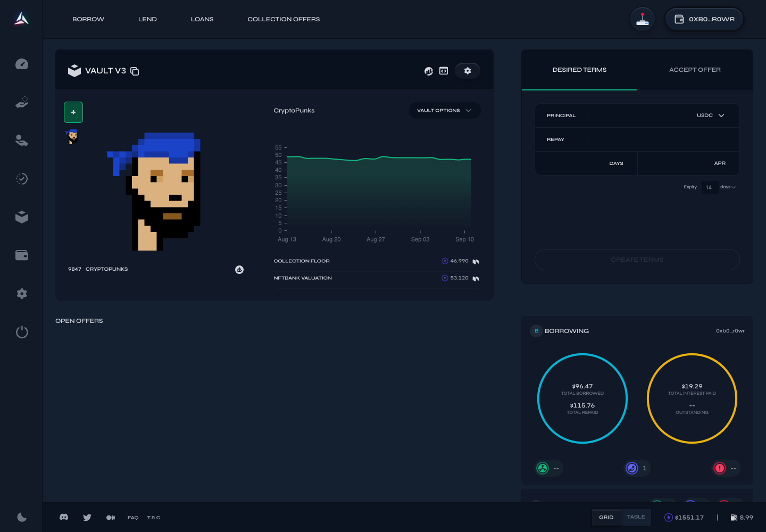Click the green plus add-asset button
The height and width of the screenshot is (532, 766).
tap(73, 112)
